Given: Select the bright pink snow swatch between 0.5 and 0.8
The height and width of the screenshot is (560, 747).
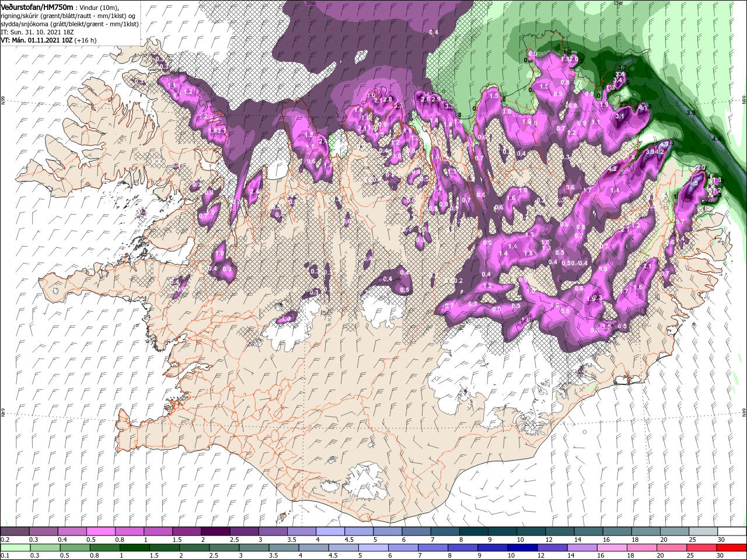Looking at the screenshot, I should point(100,531).
